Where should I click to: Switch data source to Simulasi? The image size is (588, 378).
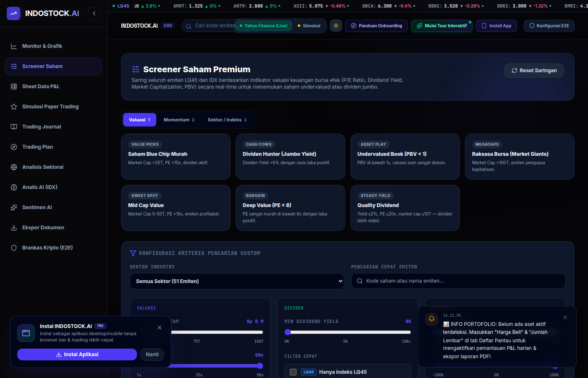309,26
